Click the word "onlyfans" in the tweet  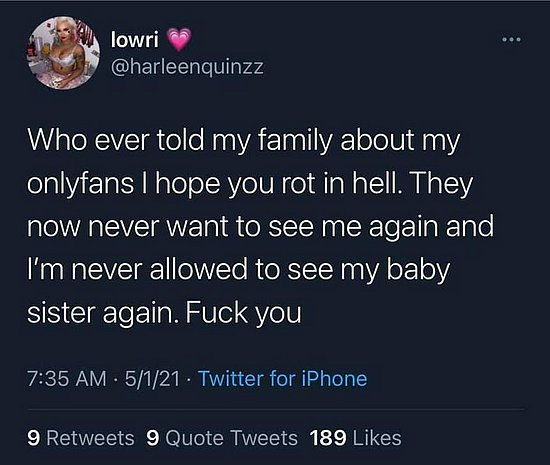(80, 184)
